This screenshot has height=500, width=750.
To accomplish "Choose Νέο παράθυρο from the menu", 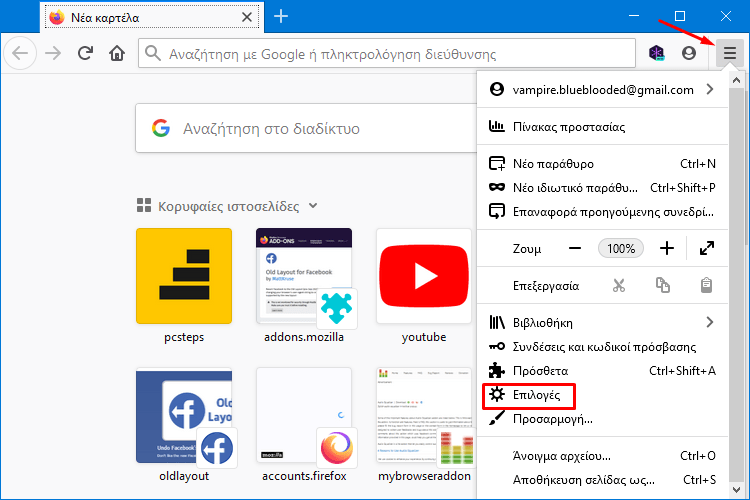I will (602, 164).
